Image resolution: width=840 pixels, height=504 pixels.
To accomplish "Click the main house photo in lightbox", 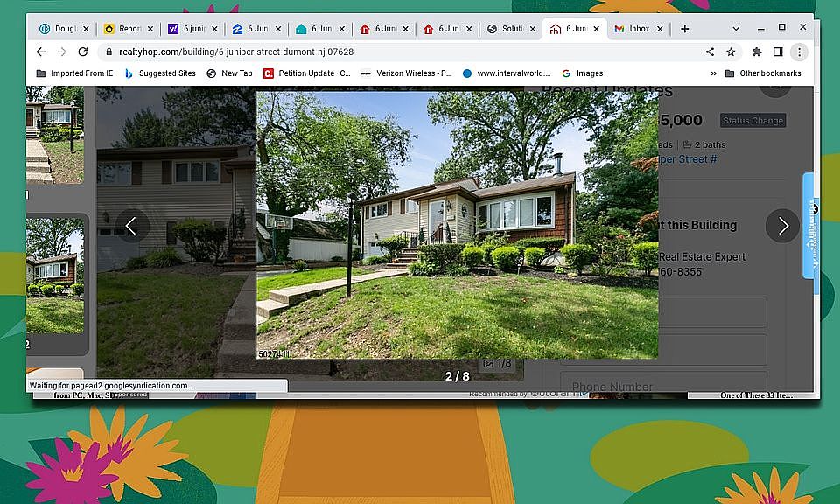I will coord(457,225).
